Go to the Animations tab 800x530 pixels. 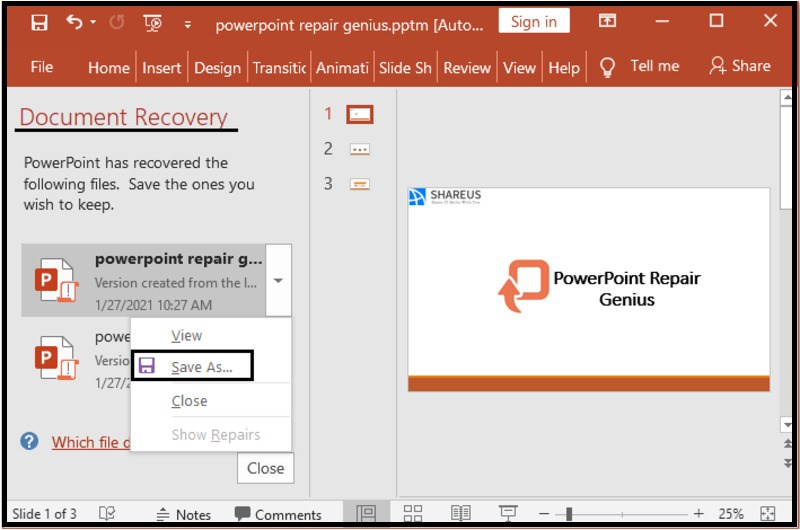[342, 67]
